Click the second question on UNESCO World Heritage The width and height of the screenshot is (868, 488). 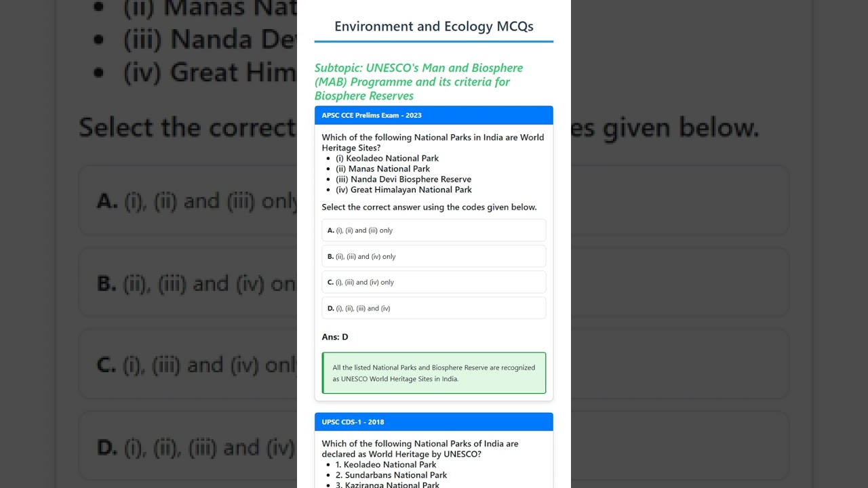point(420,449)
